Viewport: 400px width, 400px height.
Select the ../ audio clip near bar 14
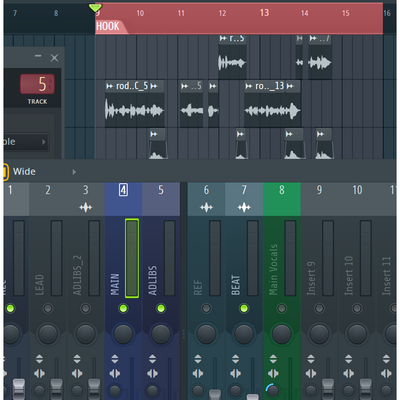[x=320, y=57]
